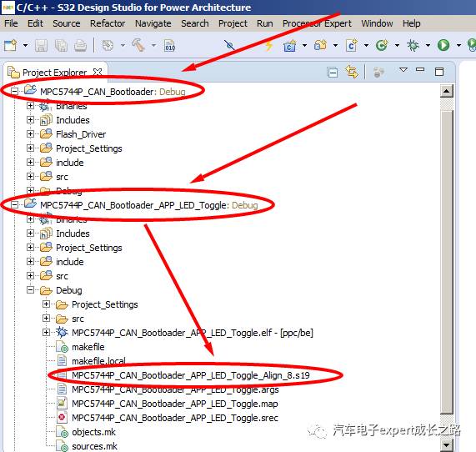Click the new C source file icon
Image resolution: width=476 pixels, height=452 pixels.
[352, 46]
